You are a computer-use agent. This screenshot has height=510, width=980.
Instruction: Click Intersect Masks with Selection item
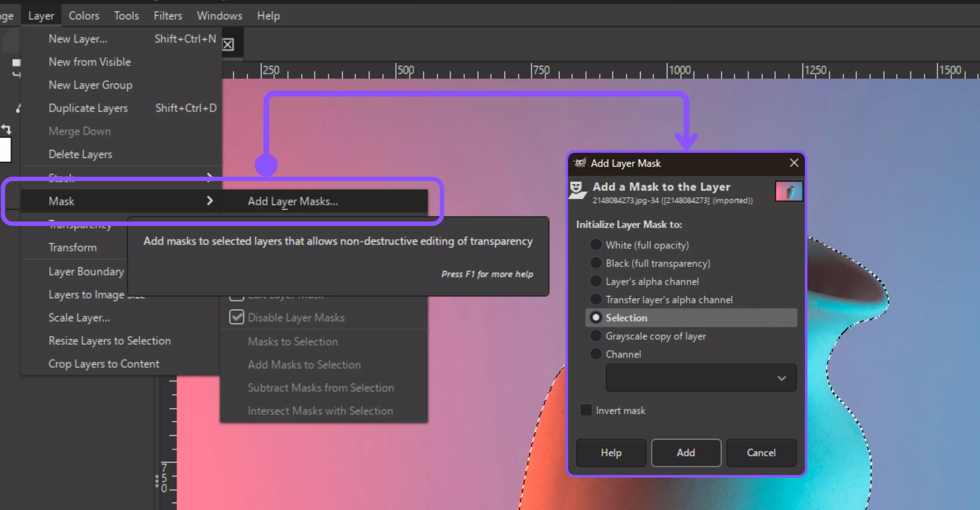[x=324, y=411]
